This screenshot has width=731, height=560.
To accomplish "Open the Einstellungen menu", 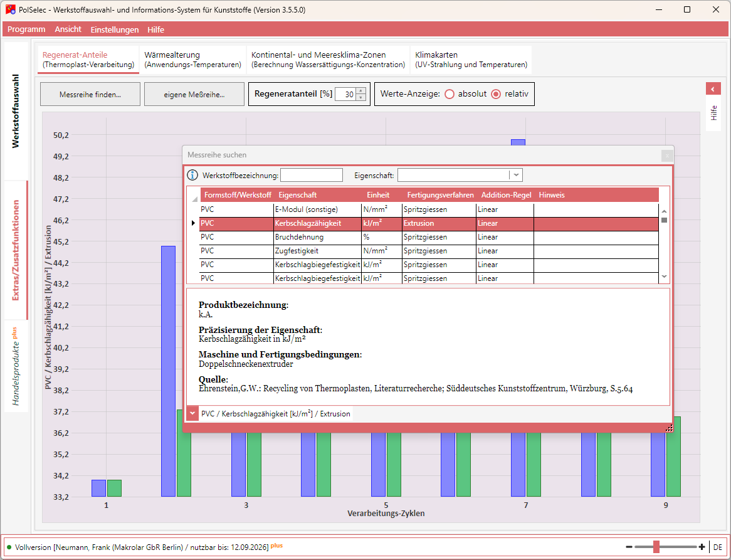I will click(x=115, y=29).
